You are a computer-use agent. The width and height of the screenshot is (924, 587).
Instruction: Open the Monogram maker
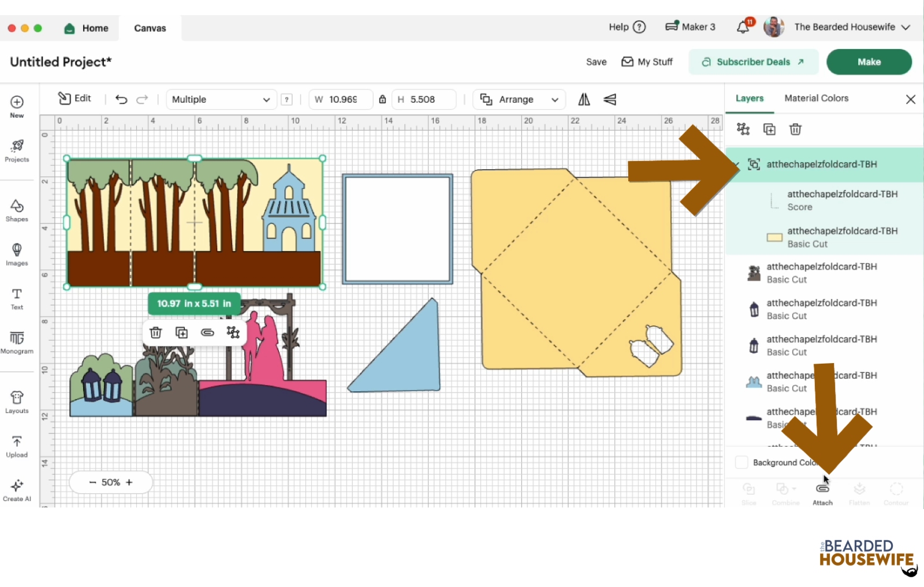(x=17, y=342)
